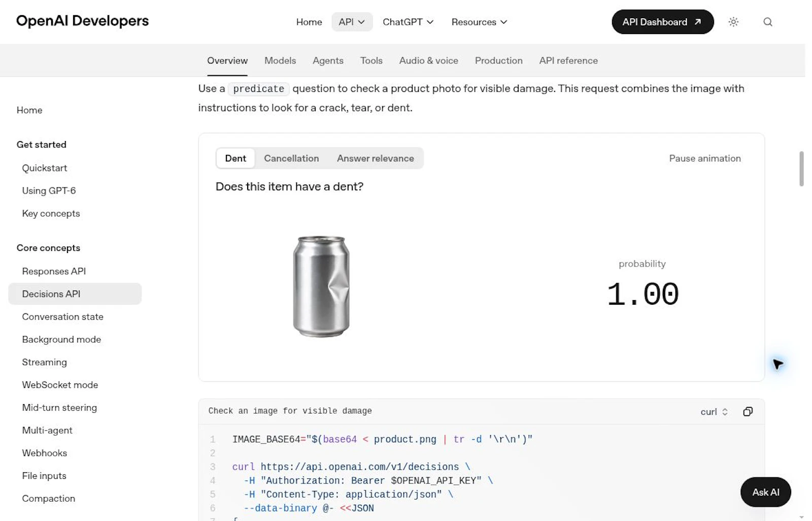Open Home in the left sidebar
Viewport: 812px width, 521px height.
[29, 110]
